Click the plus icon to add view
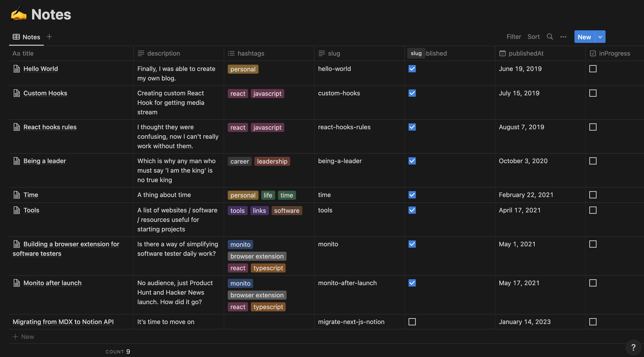 [49, 37]
